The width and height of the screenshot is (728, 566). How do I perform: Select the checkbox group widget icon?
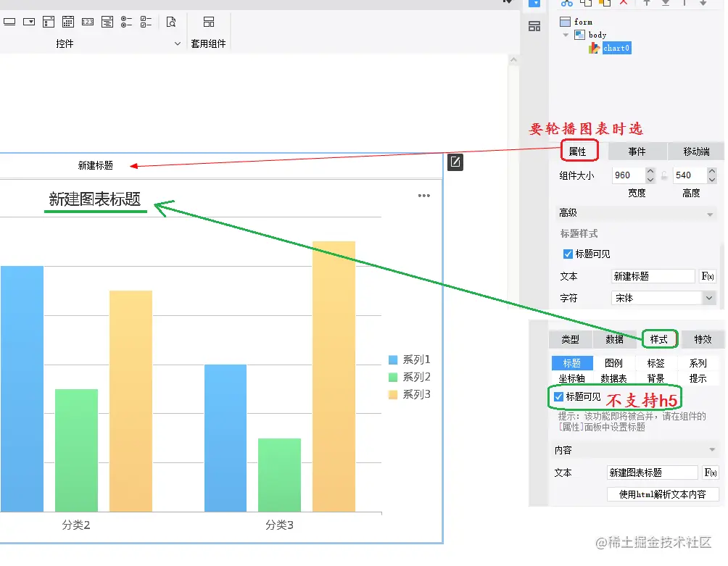point(146,22)
